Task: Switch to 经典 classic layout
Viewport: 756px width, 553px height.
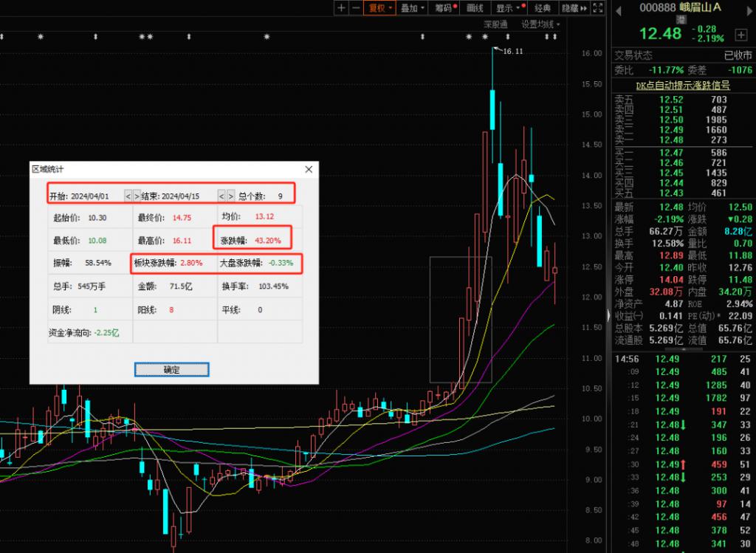Action: pos(543,8)
